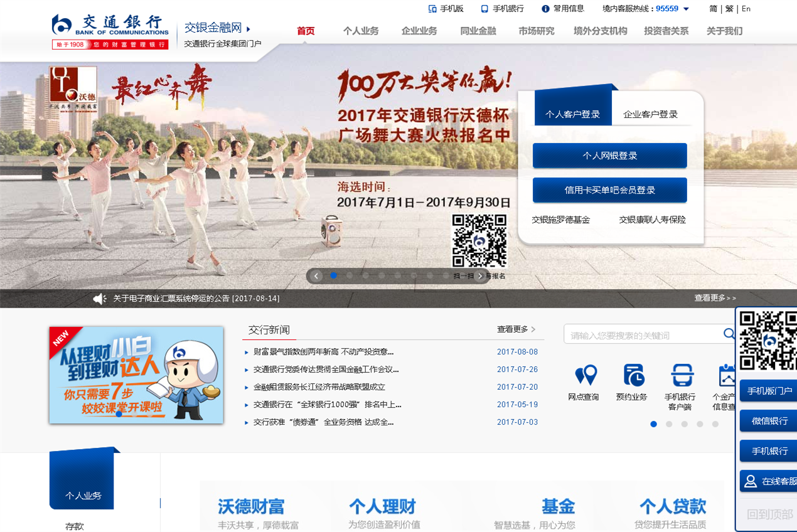Image resolution: width=797 pixels, height=532 pixels.
Task: Open the 手机版 mobile site icon link
Action: (446, 9)
